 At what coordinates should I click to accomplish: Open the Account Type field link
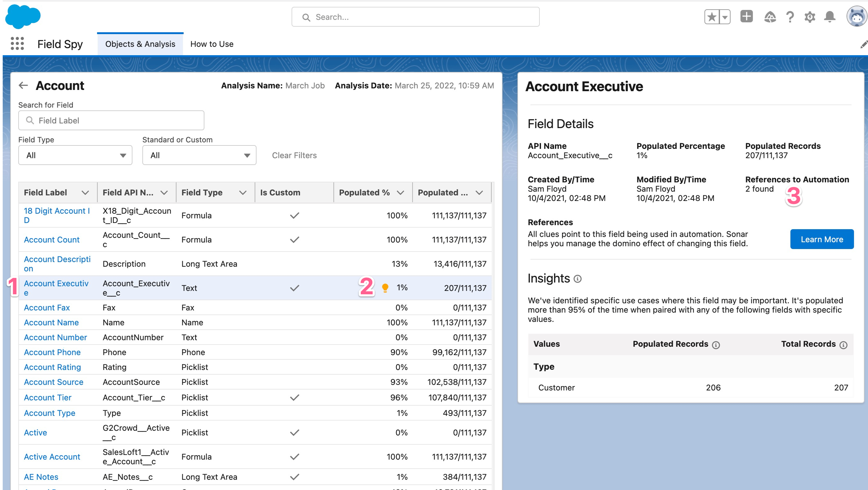(50, 413)
